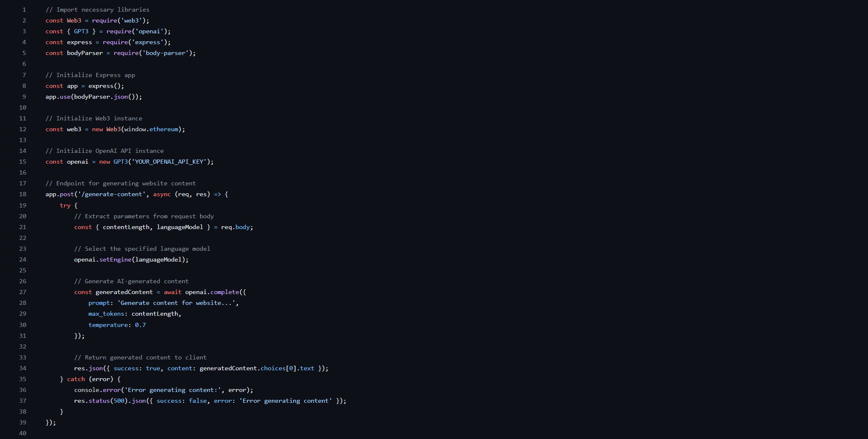The image size is (868, 439).
Task: Click express() call on line 8
Action: (105, 86)
